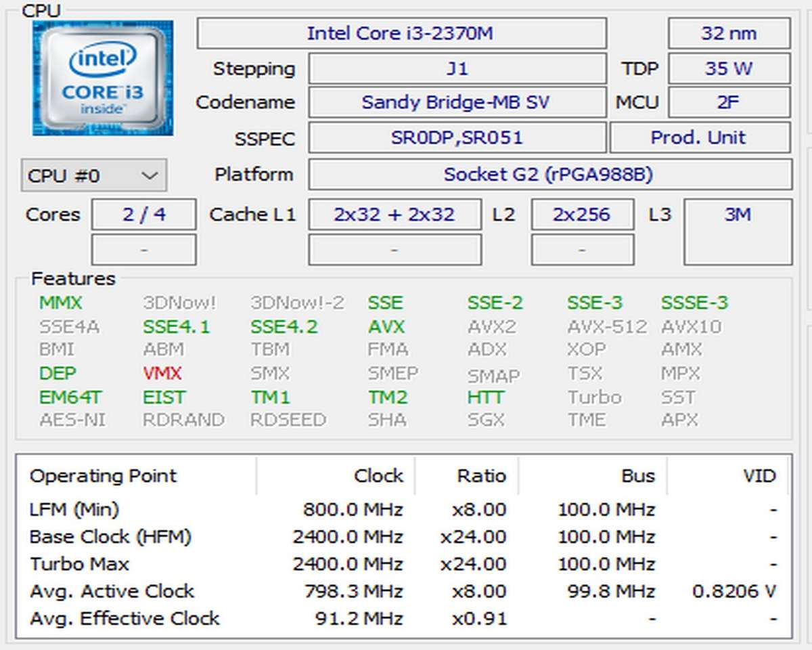Click the 32 nm process field
This screenshot has height=650, width=812.
pos(728,33)
